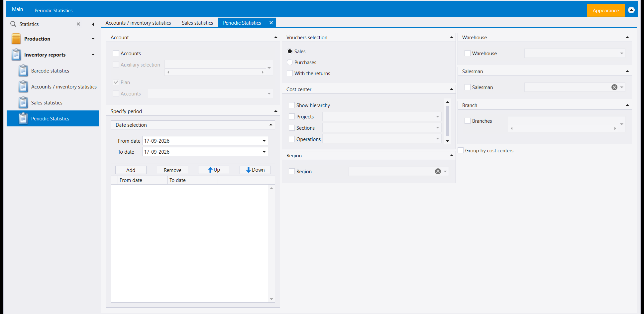The height and width of the screenshot is (314, 644).
Task: Move period Up with arrow button
Action: pos(214,170)
